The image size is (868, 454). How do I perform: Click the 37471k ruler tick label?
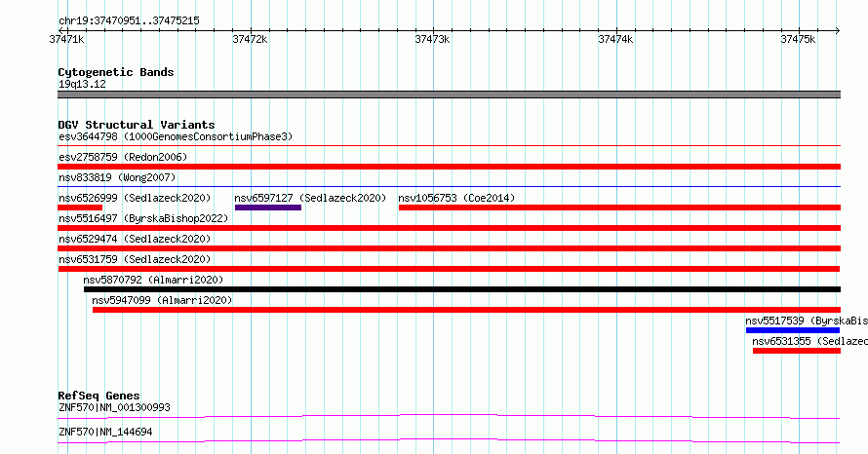tap(67, 39)
